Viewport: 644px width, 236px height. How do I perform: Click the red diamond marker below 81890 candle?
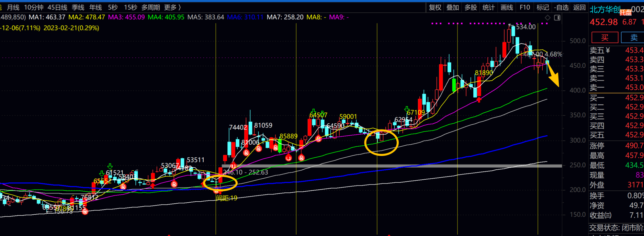point(479,100)
